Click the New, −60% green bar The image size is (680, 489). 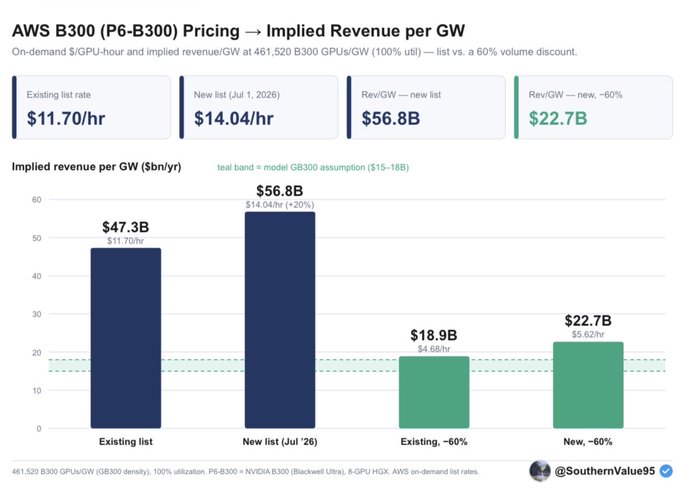point(588,385)
